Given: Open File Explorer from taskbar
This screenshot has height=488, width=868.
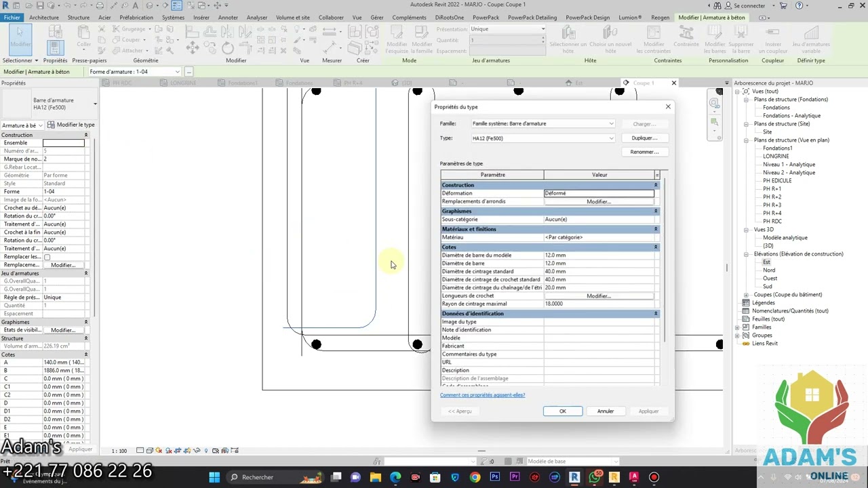Looking at the screenshot, I should pyautogui.click(x=376, y=477).
